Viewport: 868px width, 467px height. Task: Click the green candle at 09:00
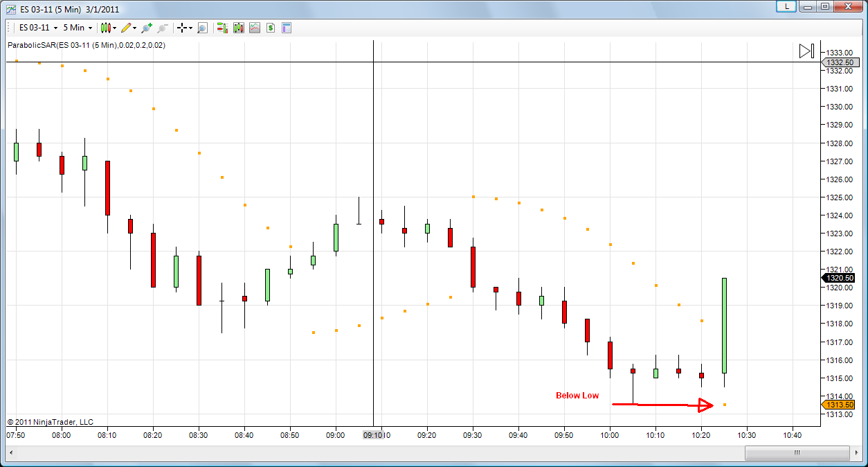point(336,237)
